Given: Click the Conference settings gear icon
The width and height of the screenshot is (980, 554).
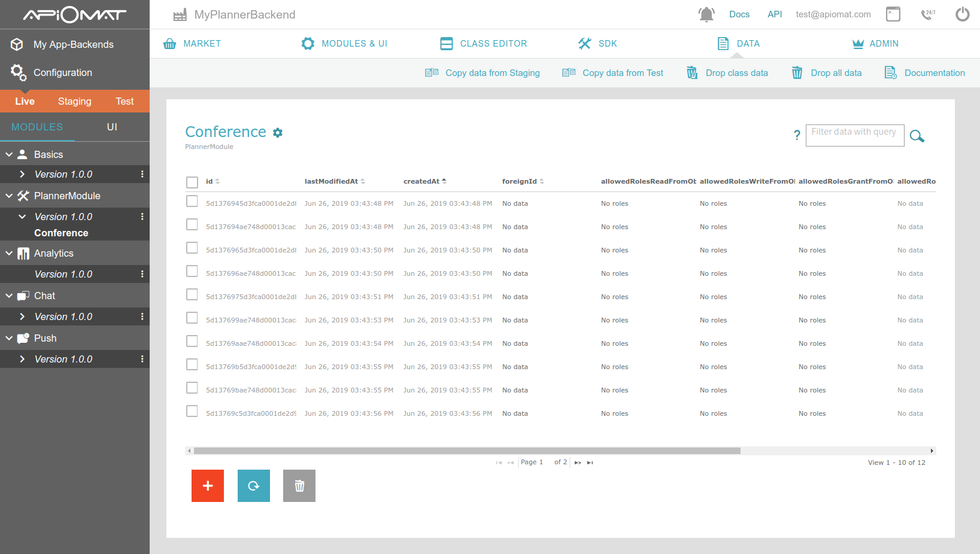Looking at the screenshot, I should coord(278,133).
